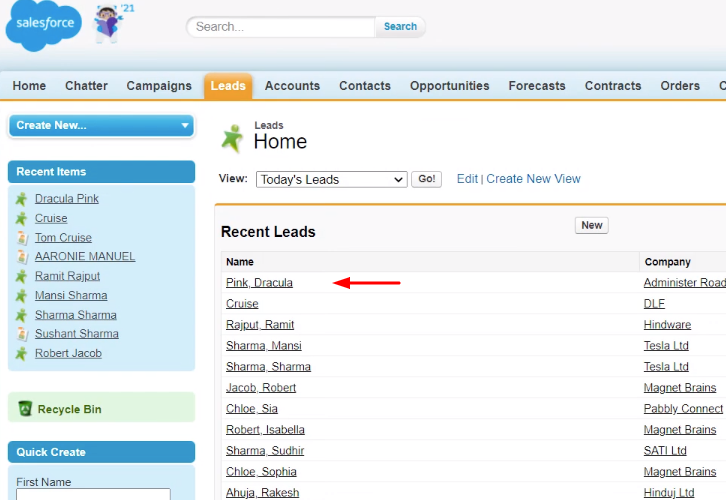This screenshot has width=726, height=500.
Task: Open company Hindware link
Action: pos(667,325)
